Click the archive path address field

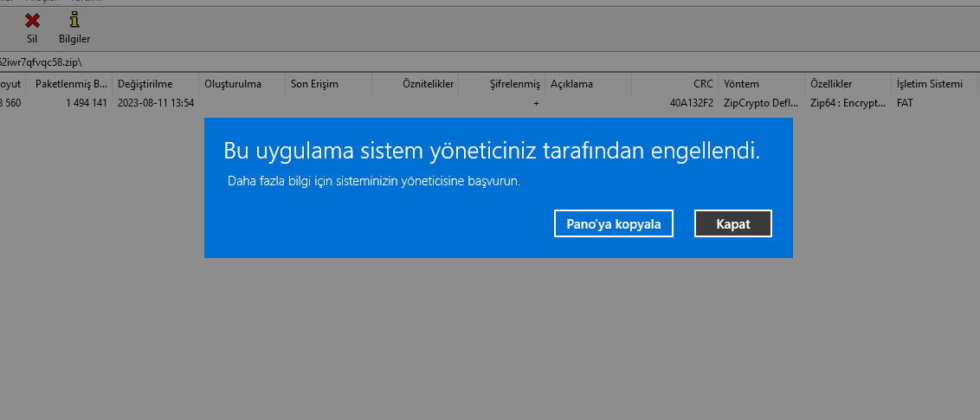tap(489, 61)
